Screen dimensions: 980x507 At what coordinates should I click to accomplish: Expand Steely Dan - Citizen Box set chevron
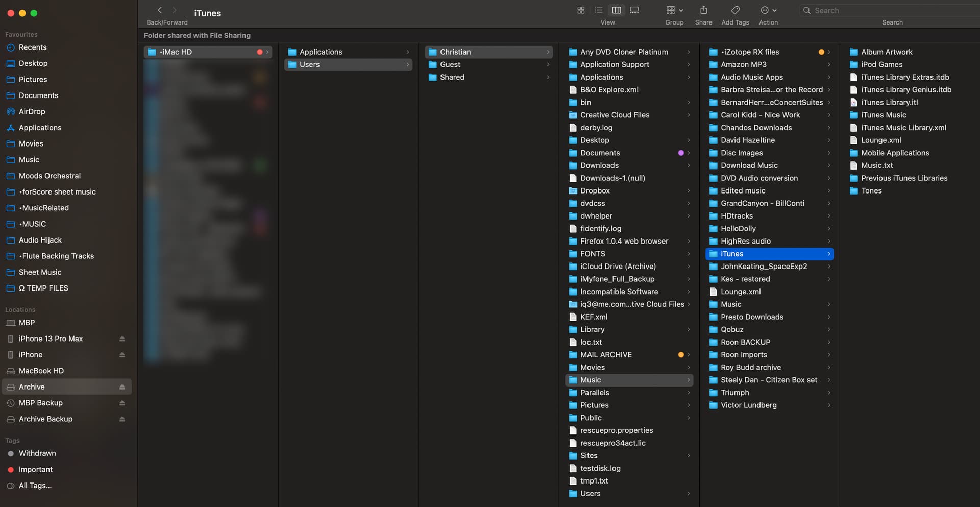(x=829, y=380)
